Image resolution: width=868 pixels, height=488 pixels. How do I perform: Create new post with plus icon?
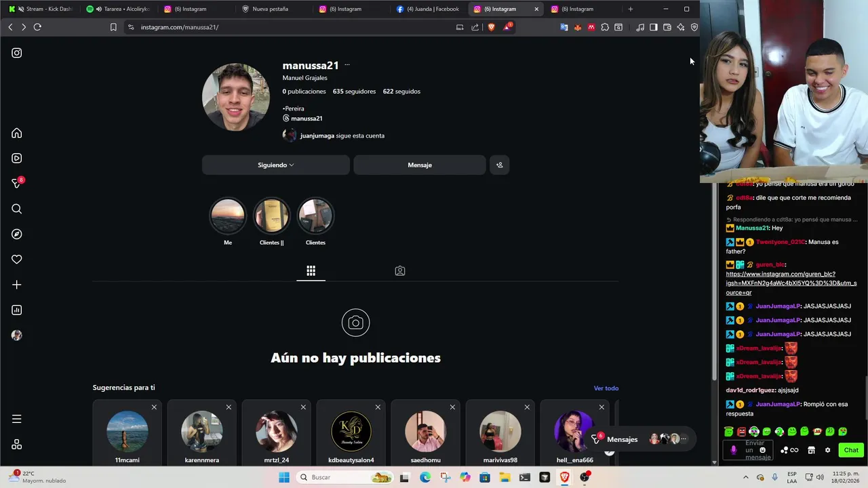coord(17,285)
